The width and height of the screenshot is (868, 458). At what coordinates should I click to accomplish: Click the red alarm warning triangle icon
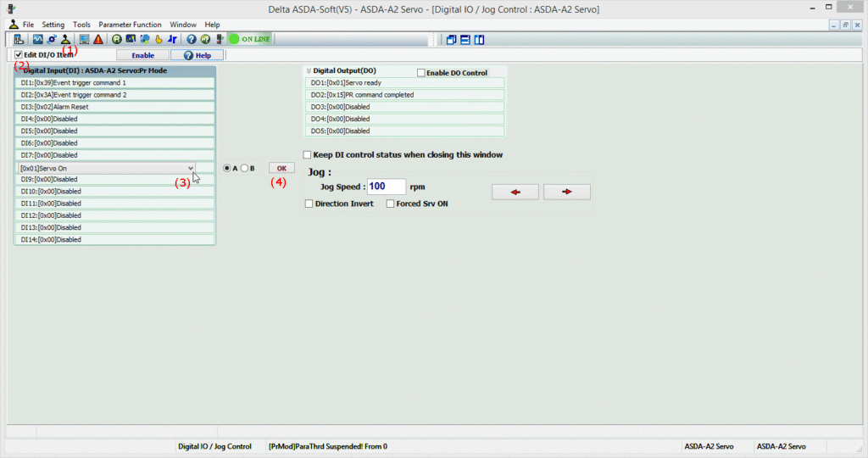coord(98,39)
